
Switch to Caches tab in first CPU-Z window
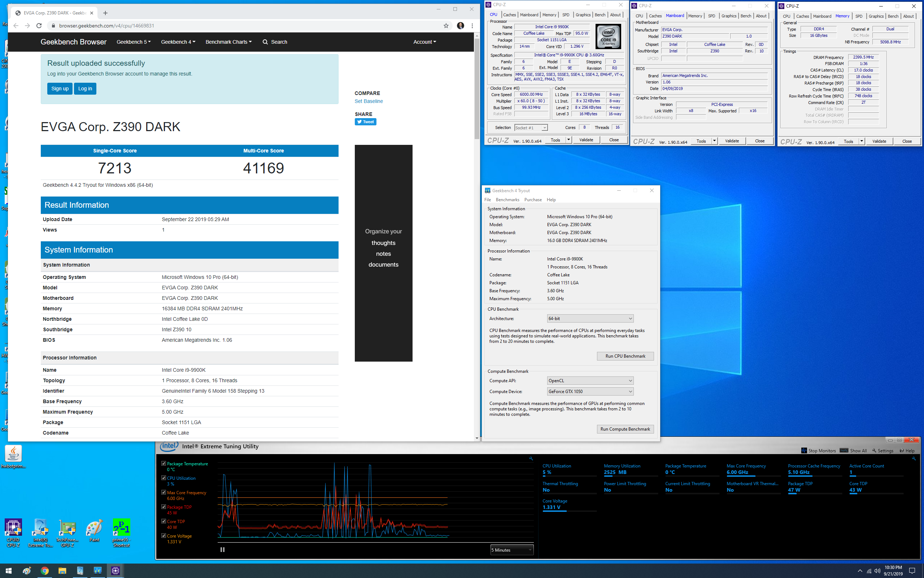pyautogui.click(x=509, y=15)
